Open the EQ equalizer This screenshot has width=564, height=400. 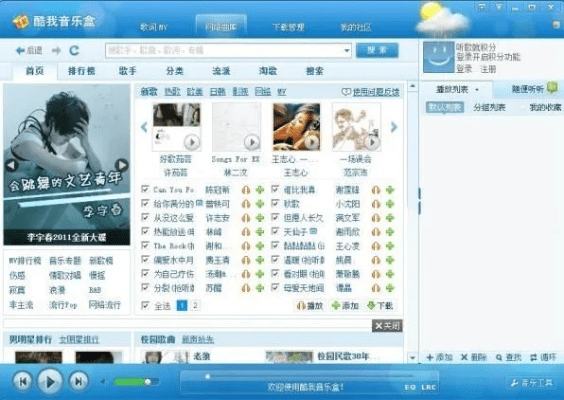(410, 387)
